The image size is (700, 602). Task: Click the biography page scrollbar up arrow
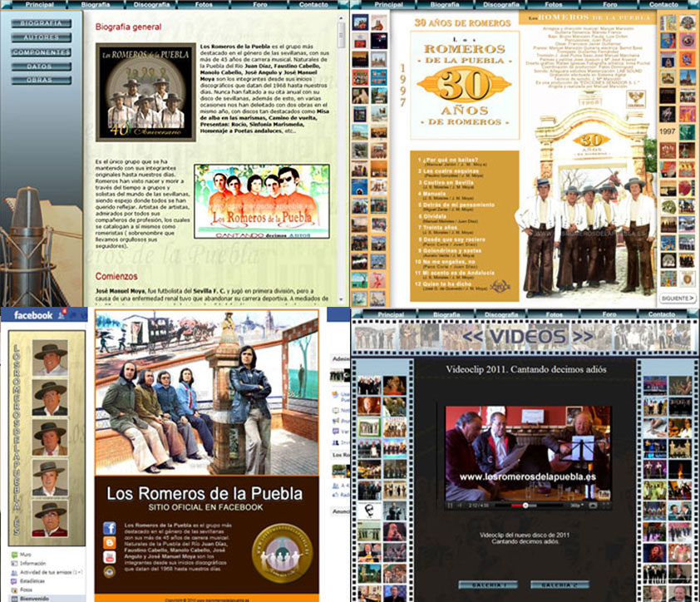(342, 18)
